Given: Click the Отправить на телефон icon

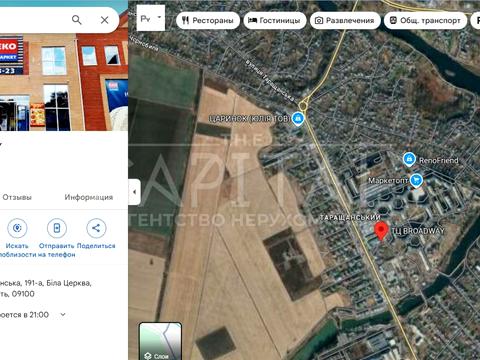Looking at the screenshot, I should point(57,228).
